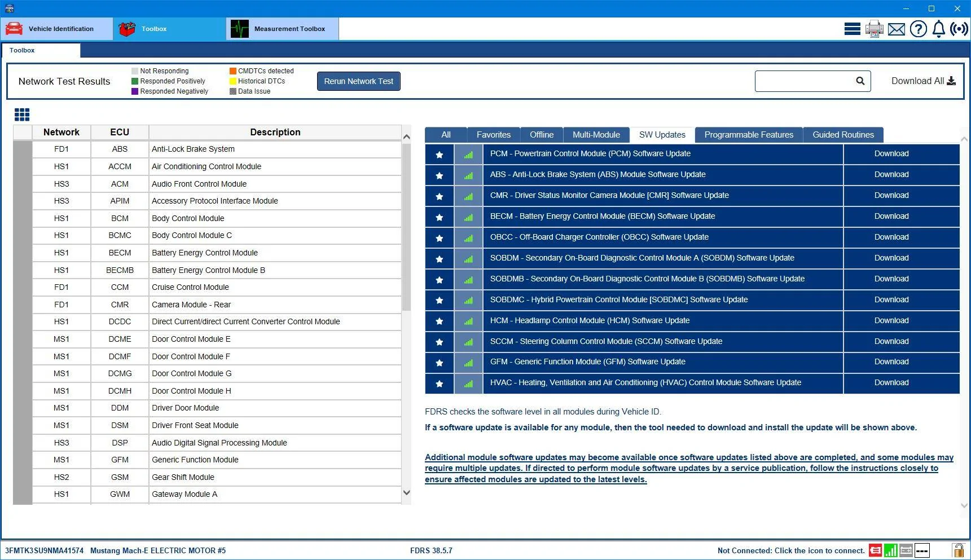
Task: Open the Multi-Module tab
Action: (x=596, y=135)
